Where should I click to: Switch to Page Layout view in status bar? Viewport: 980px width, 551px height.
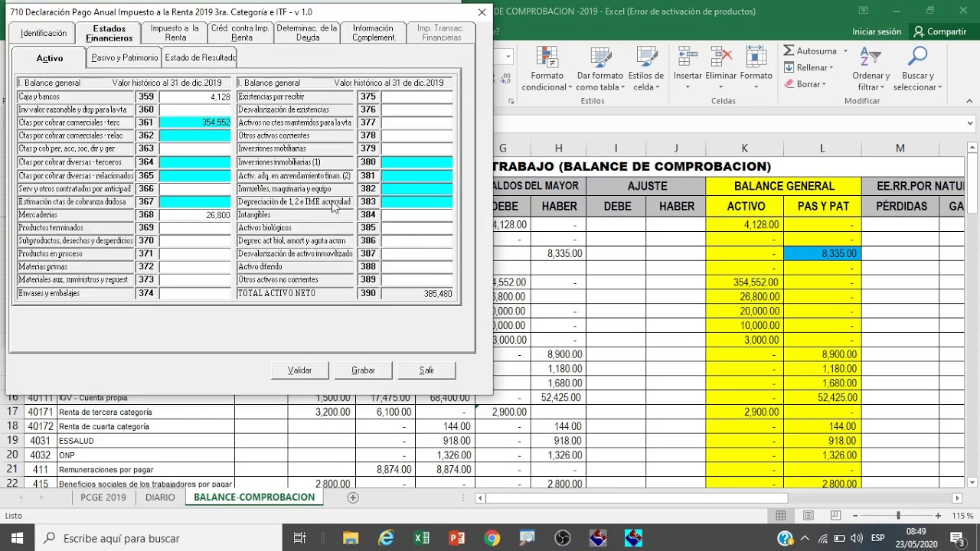(808, 516)
